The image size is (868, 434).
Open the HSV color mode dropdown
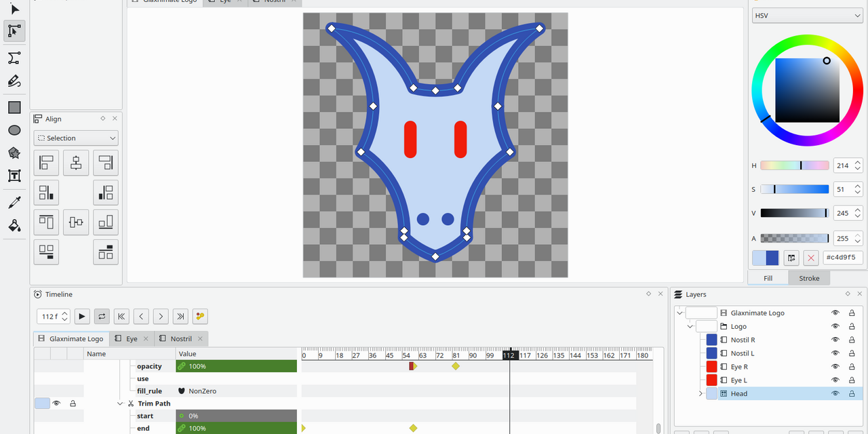(807, 16)
